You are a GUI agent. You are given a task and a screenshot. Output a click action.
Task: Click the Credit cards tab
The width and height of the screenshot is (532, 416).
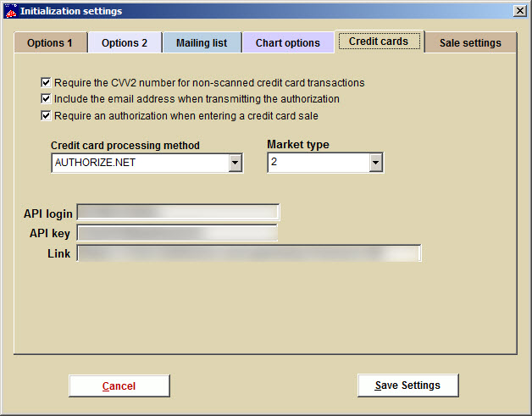[x=379, y=41]
